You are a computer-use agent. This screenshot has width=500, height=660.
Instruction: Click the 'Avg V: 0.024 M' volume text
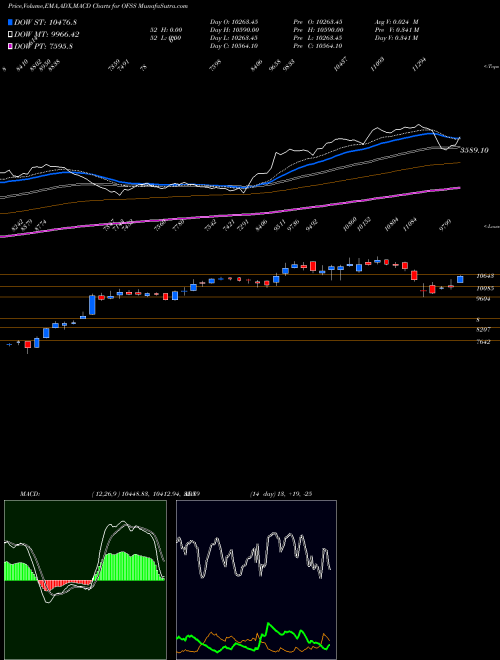coord(397,21)
